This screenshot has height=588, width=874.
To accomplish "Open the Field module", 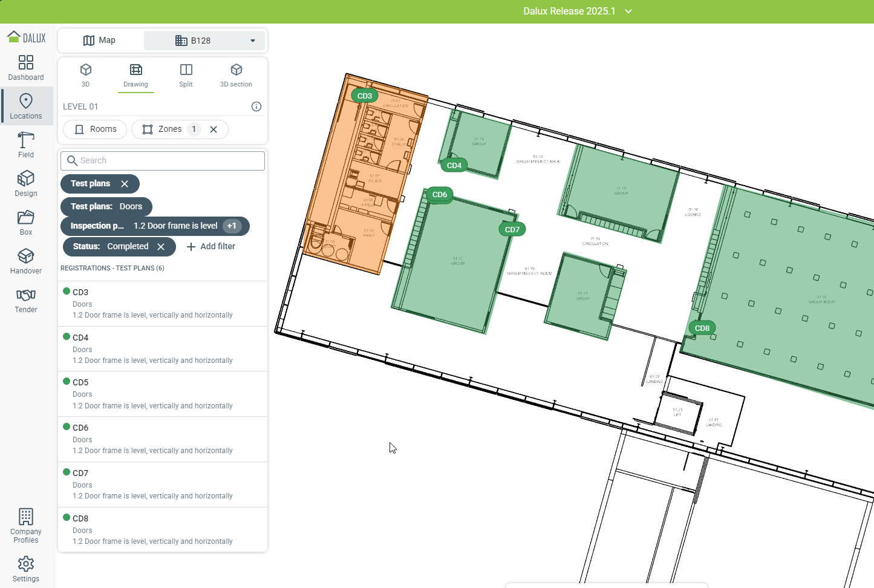I will click(x=26, y=145).
